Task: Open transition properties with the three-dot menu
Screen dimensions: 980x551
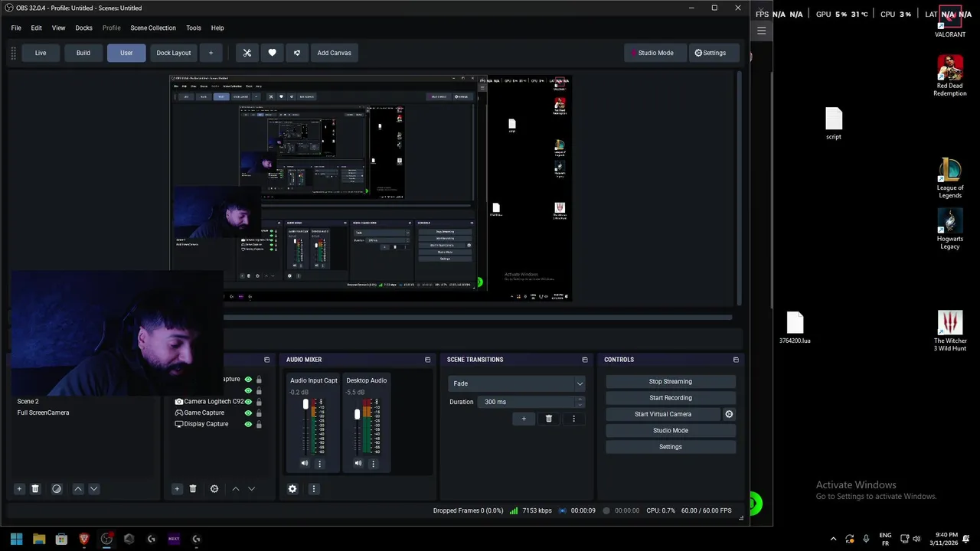Action: pos(573,419)
